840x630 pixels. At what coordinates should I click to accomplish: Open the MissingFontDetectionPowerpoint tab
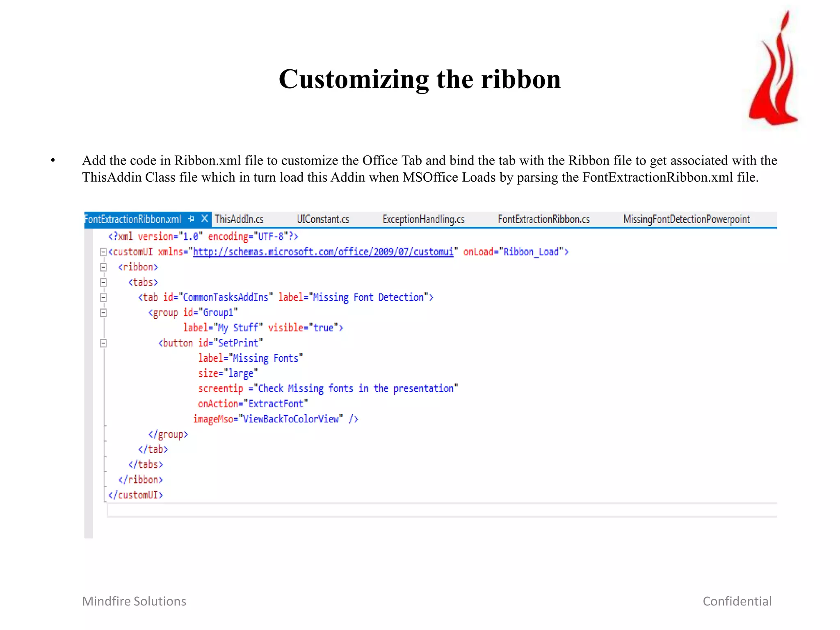point(686,219)
